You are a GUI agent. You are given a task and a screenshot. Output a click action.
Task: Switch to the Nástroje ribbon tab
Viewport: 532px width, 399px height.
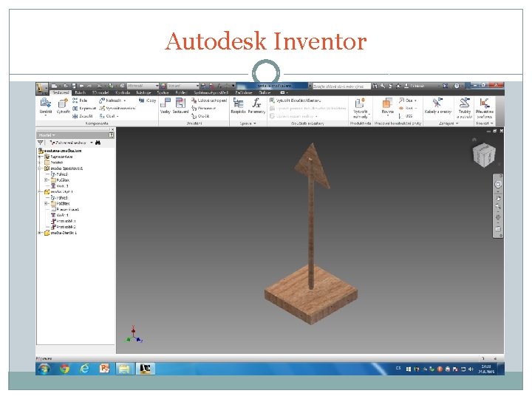point(143,92)
